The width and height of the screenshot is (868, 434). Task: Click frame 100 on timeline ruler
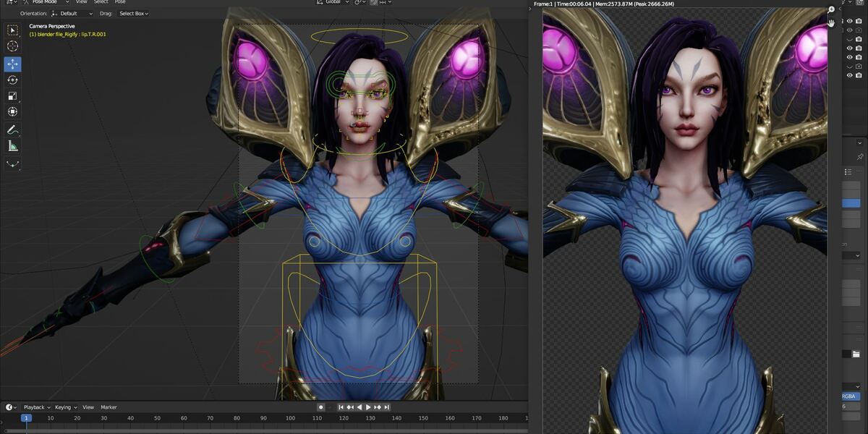[x=290, y=418]
